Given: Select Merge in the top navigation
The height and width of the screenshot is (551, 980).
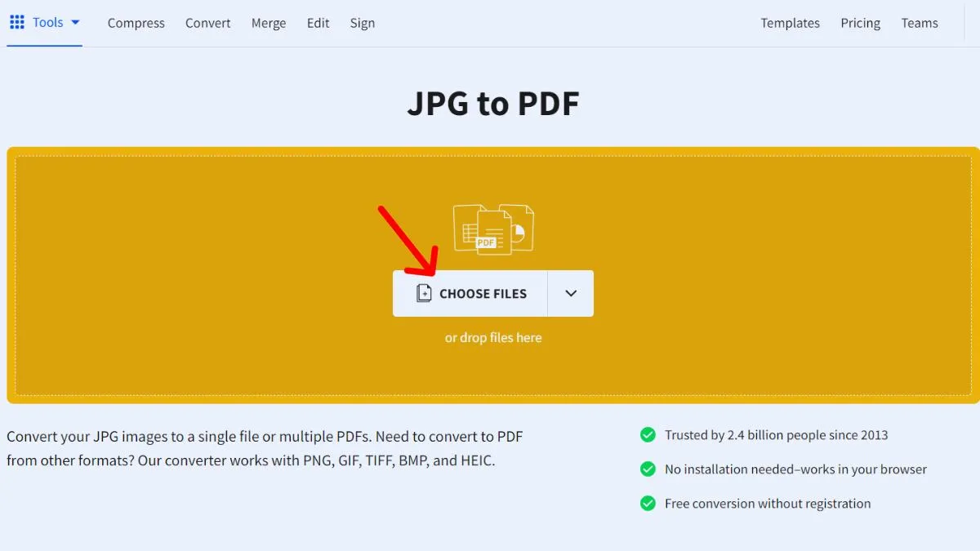Looking at the screenshot, I should pos(269,23).
